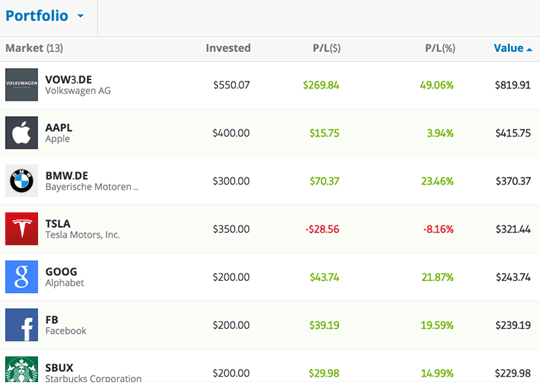Click Volkswagen invested amount $550.07

coord(231,85)
